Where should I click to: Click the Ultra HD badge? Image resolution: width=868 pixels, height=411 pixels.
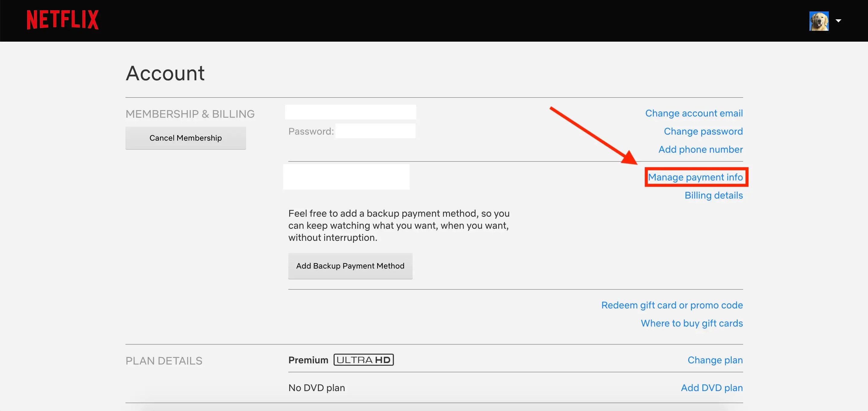(363, 360)
